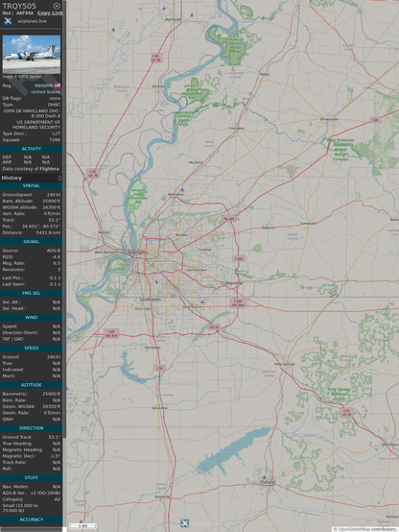Open the N806MR registration link
The height and width of the screenshot is (532, 399).
click(44, 85)
